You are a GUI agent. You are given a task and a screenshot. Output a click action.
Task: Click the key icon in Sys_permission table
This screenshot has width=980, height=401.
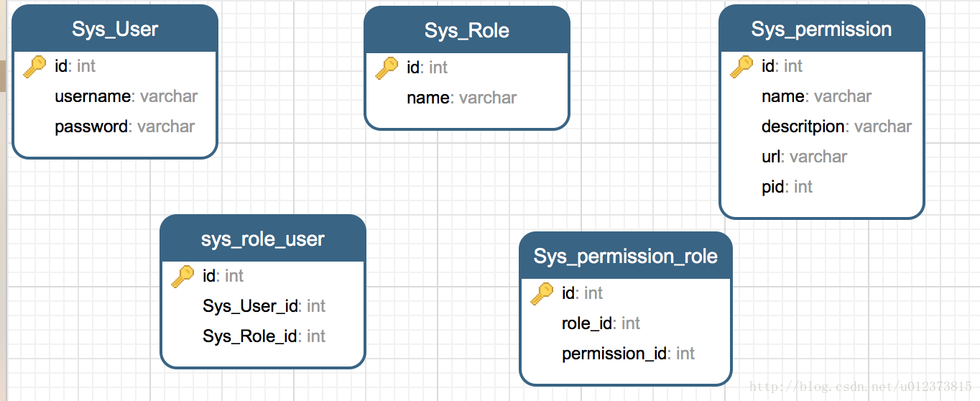tap(741, 67)
